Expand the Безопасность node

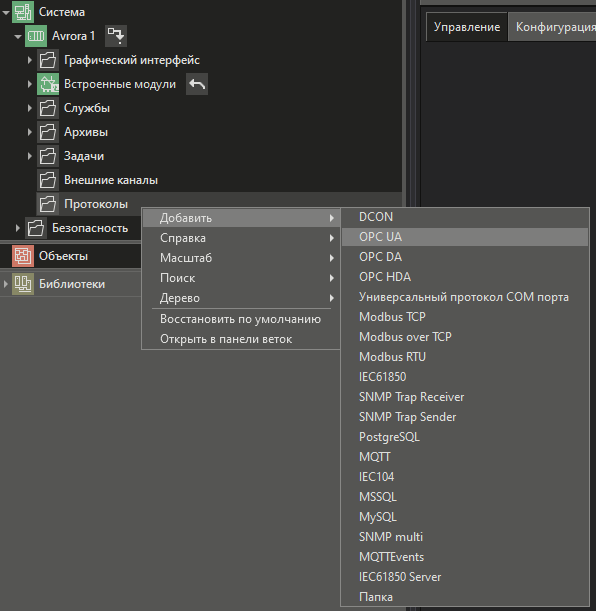pyautogui.click(x=18, y=228)
